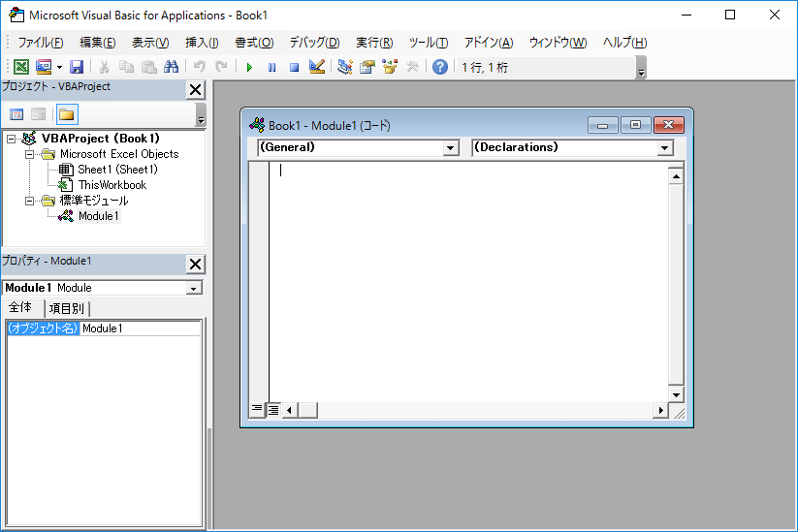This screenshot has height=532, width=798.
Task: Open the Object Browser icon
Action: point(390,67)
